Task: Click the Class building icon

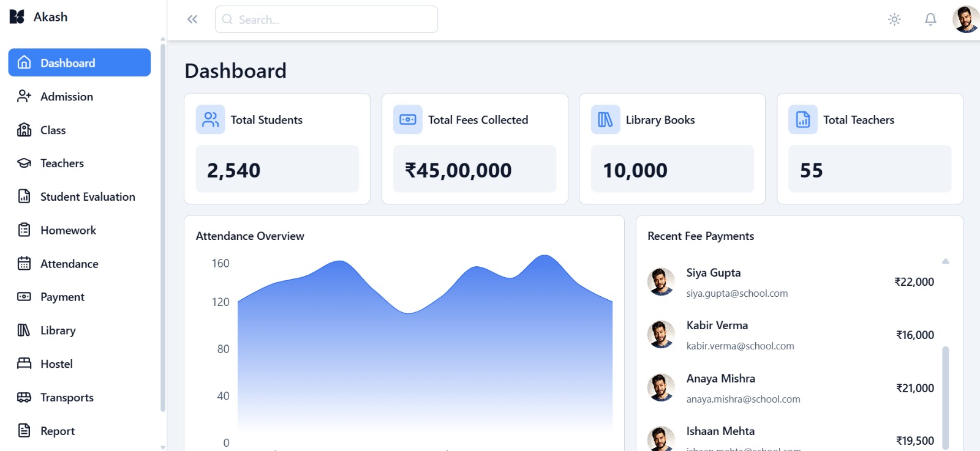Action: coord(24,130)
